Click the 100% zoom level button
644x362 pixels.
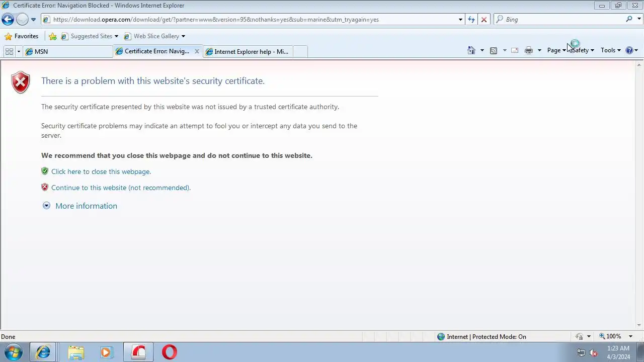610,336
